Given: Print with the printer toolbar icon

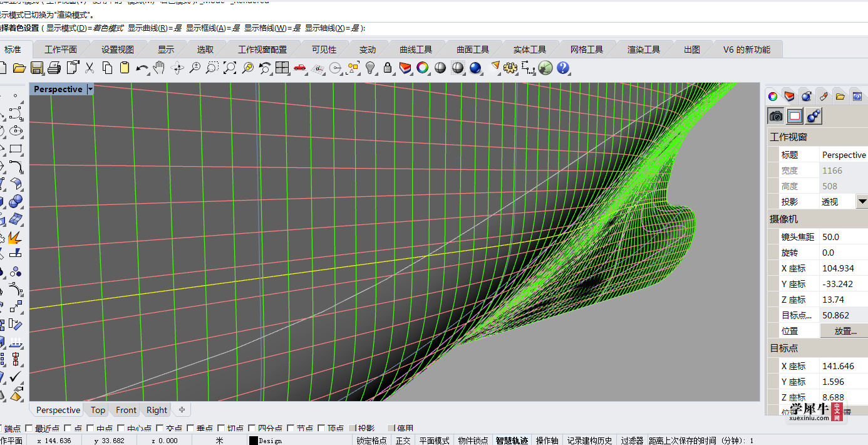Looking at the screenshot, I should [x=54, y=68].
